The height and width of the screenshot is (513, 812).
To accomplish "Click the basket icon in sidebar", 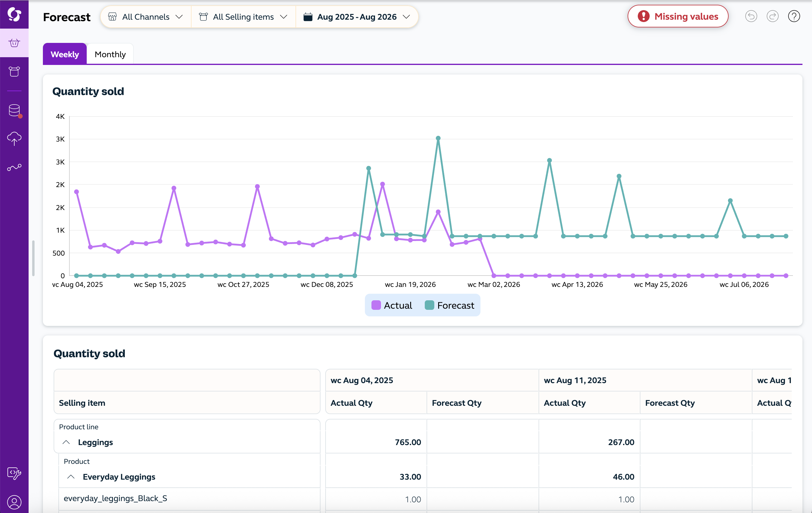I will 14,43.
